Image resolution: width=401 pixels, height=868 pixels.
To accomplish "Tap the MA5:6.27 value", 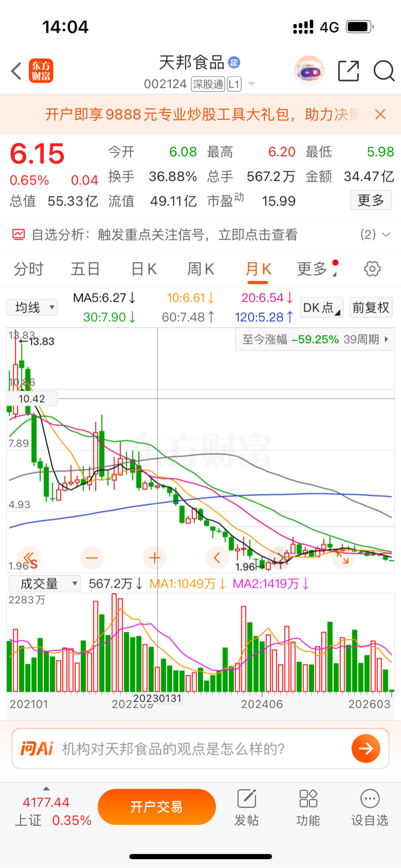I will 104,298.
